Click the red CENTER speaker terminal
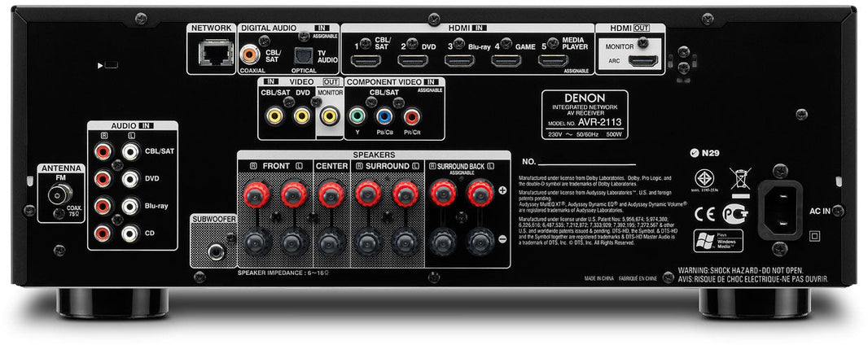Image resolution: width=868 pixels, height=345 pixels. (x=330, y=194)
